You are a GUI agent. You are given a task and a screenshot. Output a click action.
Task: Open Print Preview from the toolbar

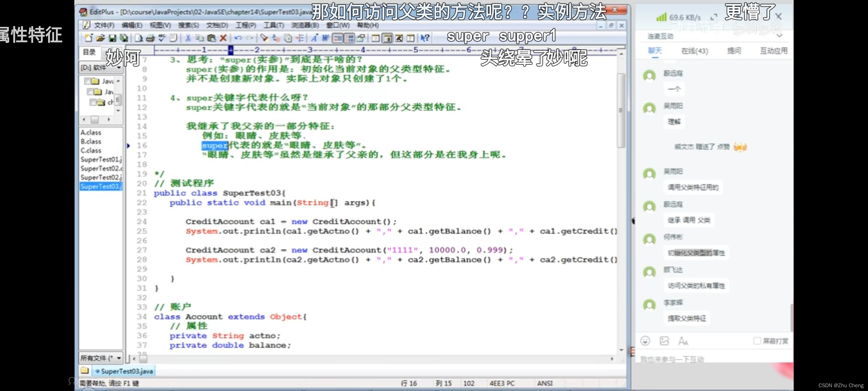[139, 38]
